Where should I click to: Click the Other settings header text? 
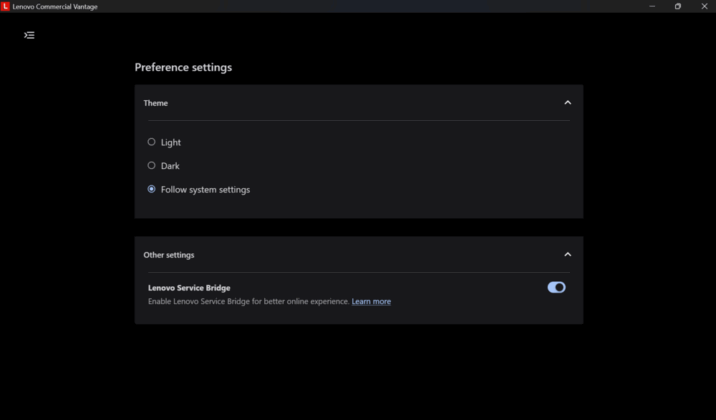[x=169, y=255]
